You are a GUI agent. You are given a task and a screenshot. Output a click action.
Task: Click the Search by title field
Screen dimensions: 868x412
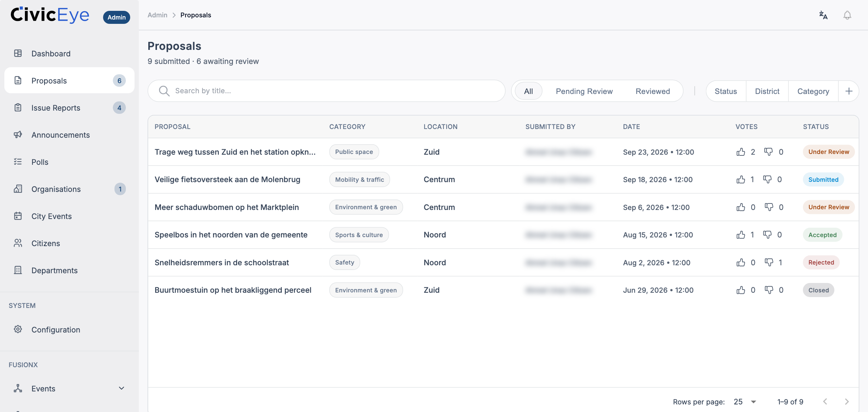click(x=326, y=91)
